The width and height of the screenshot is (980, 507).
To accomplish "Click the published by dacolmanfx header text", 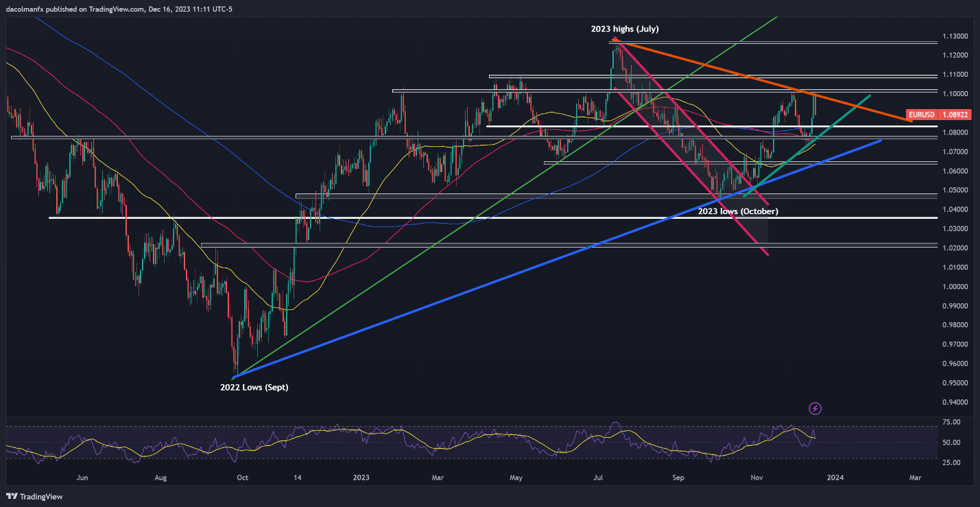I will click(119, 11).
